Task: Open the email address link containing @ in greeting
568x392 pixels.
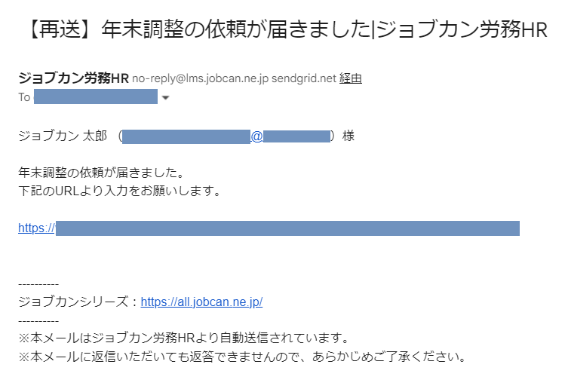Action: coord(226,136)
